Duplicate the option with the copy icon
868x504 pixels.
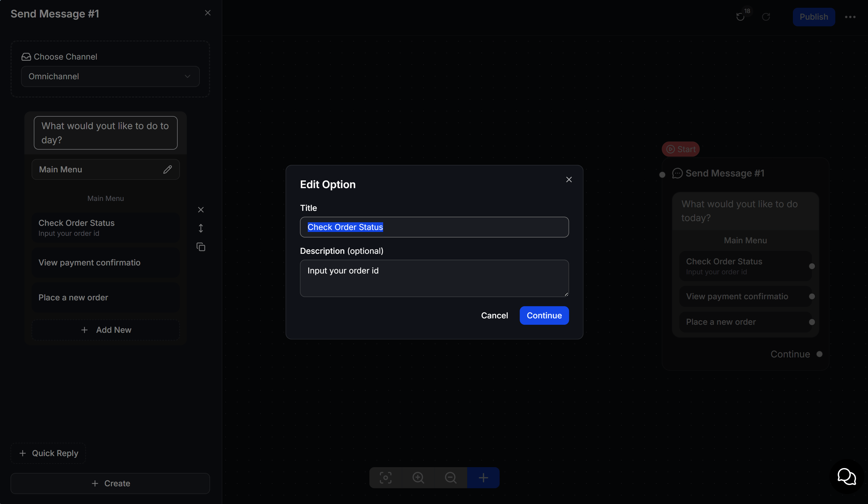pyautogui.click(x=201, y=247)
